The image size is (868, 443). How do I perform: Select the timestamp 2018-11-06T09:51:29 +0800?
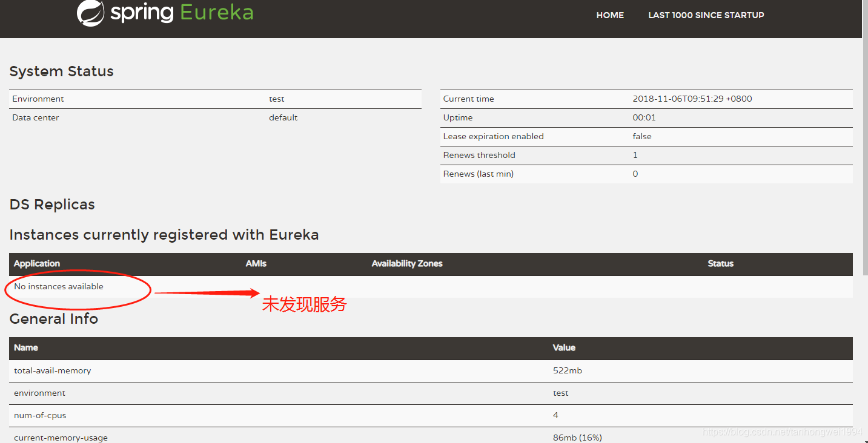pos(692,99)
